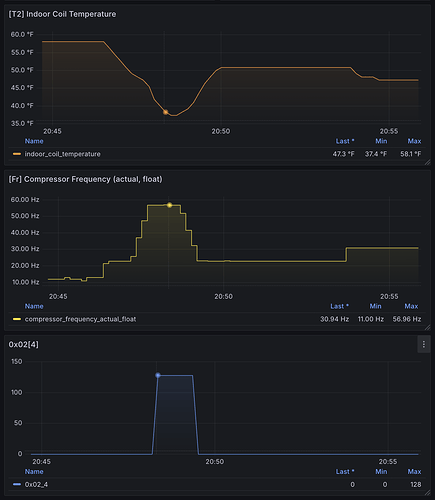Open color picker for compressor_frequency_actual_float swatch

[17, 319]
